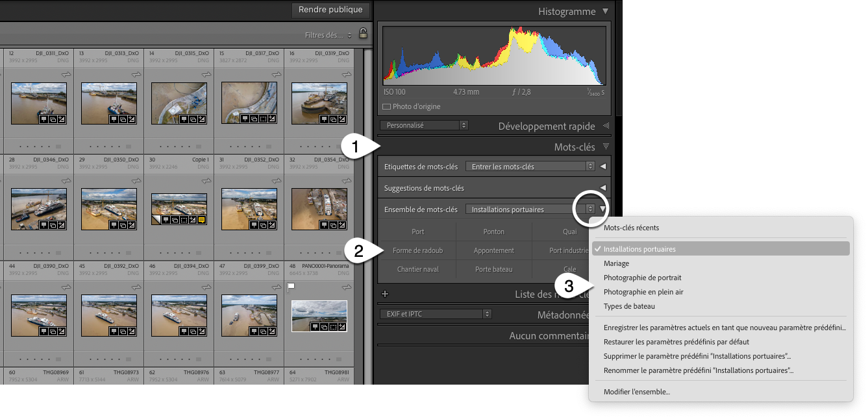
Task: Collapse the Histogramme panel triangle
Action: 605,11
